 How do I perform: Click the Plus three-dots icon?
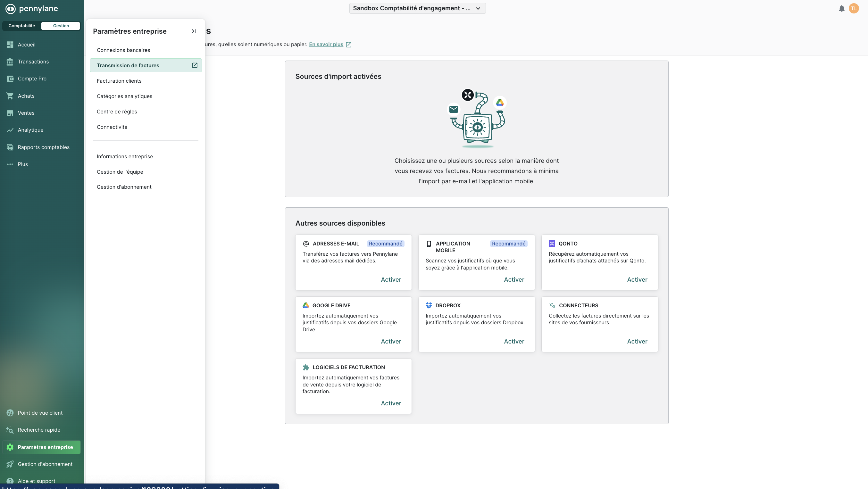(x=10, y=164)
